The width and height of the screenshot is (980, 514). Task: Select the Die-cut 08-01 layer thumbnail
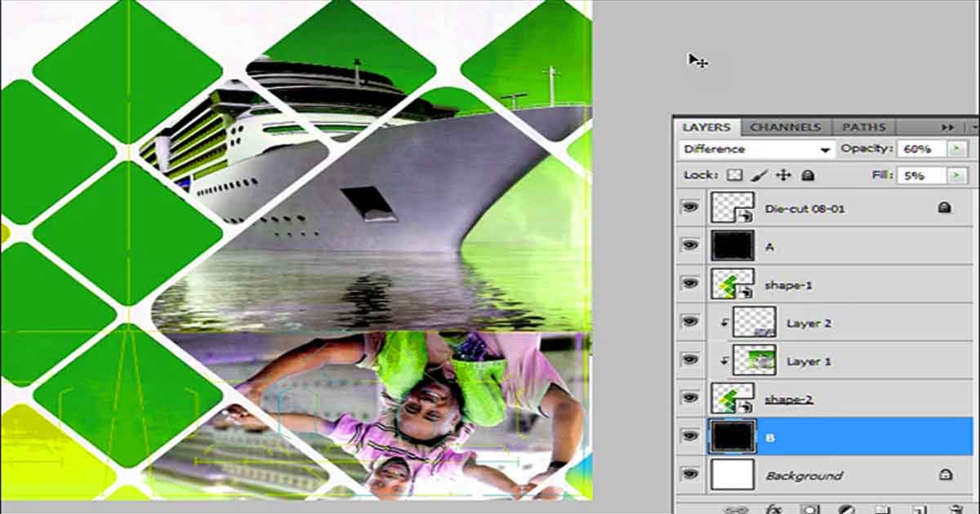(732, 208)
